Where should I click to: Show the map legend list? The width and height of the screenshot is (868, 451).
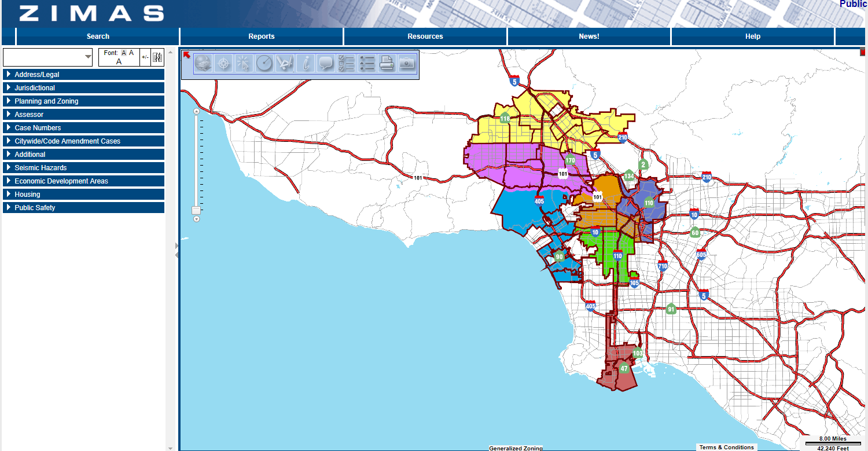click(366, 64)
